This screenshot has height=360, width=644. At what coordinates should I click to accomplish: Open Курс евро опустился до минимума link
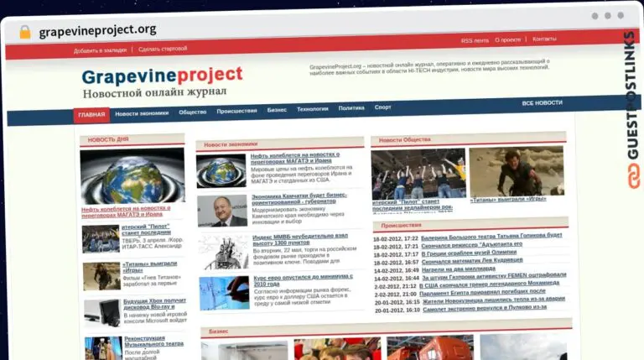pyautogui.click(x=303, y=280)
